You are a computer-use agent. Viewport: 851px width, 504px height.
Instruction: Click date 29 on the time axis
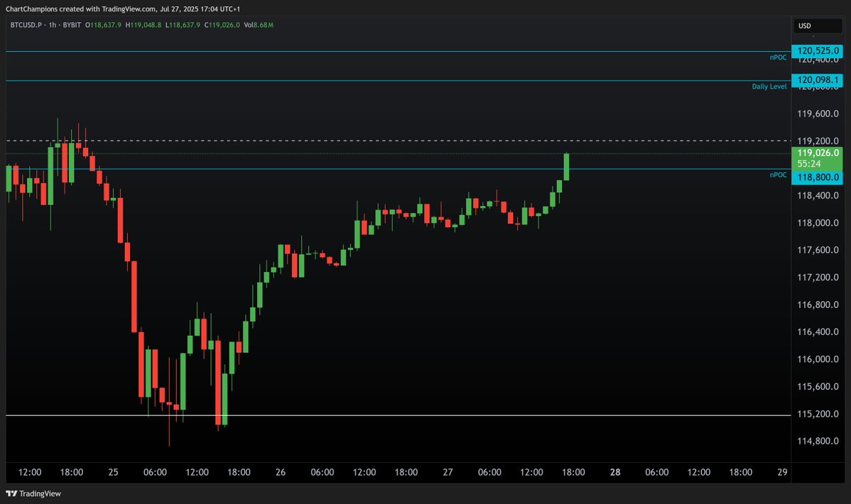[782, 473]
